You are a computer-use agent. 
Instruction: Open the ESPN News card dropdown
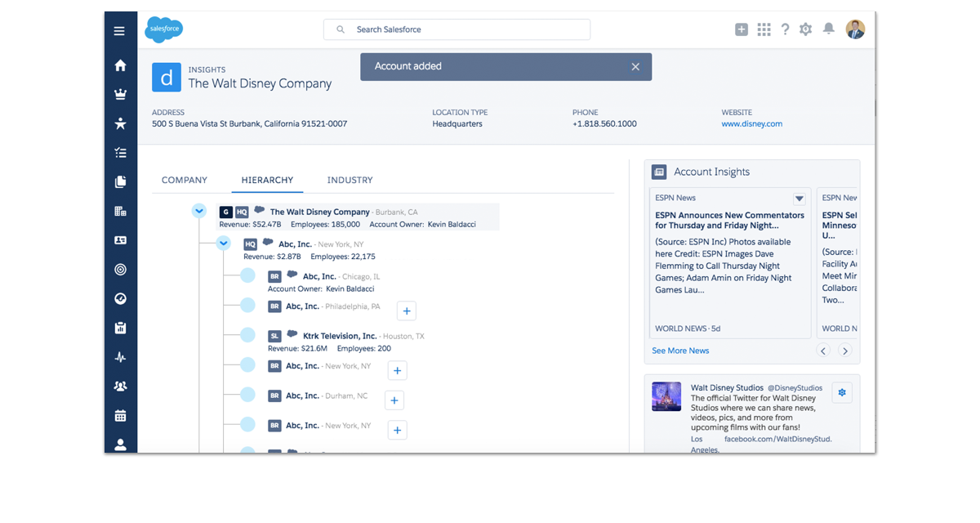pyautogui.click(x=799, y=199)
